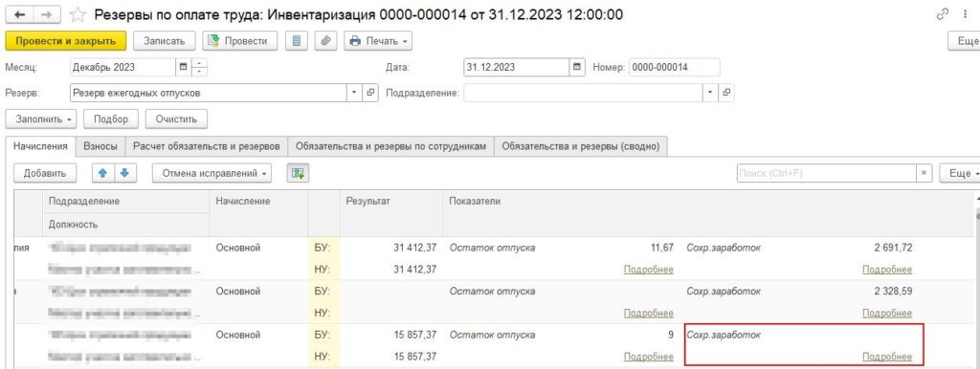This screenshot has width=980, height=369.
Task: Click the Записать button
Action: [x=165, y=41]
